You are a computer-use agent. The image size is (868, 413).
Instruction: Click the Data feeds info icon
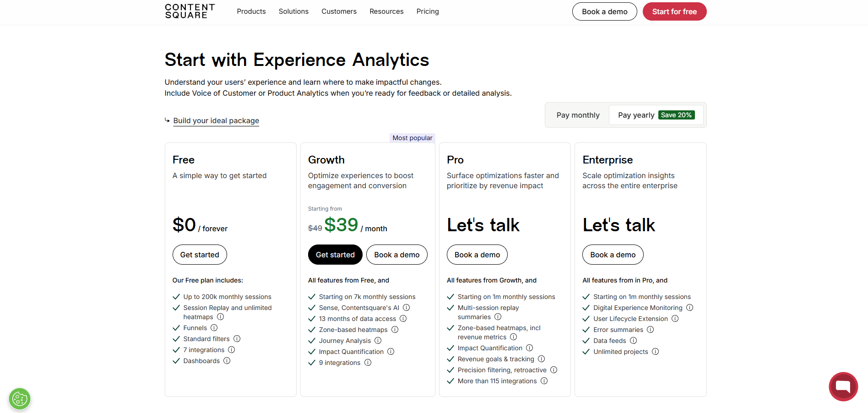[633, 341]
